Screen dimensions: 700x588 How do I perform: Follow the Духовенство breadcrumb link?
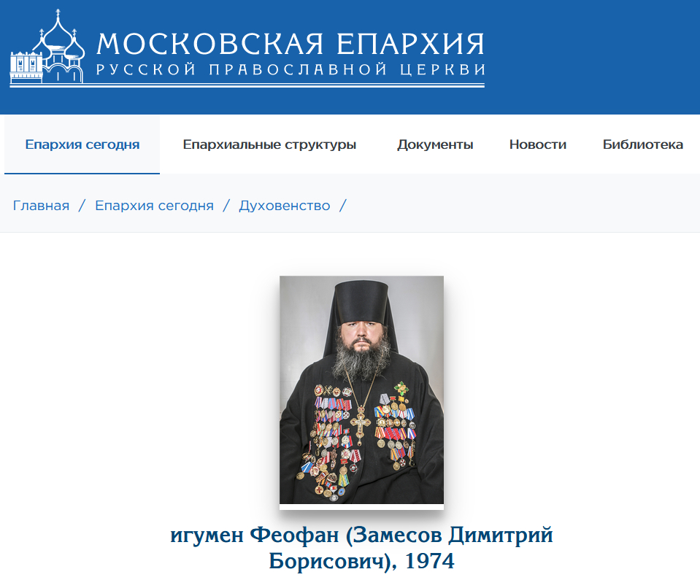pyautogui.click(x=285, y=206)
